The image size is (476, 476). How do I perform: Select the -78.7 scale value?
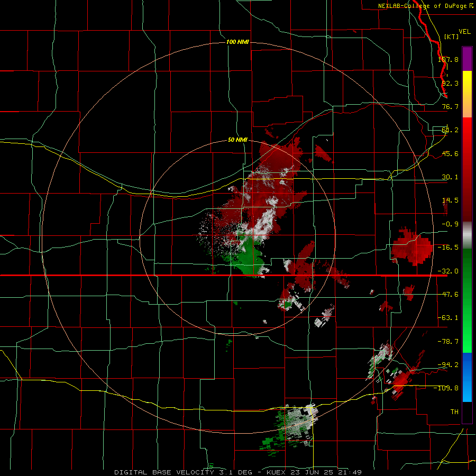[448, 342]
